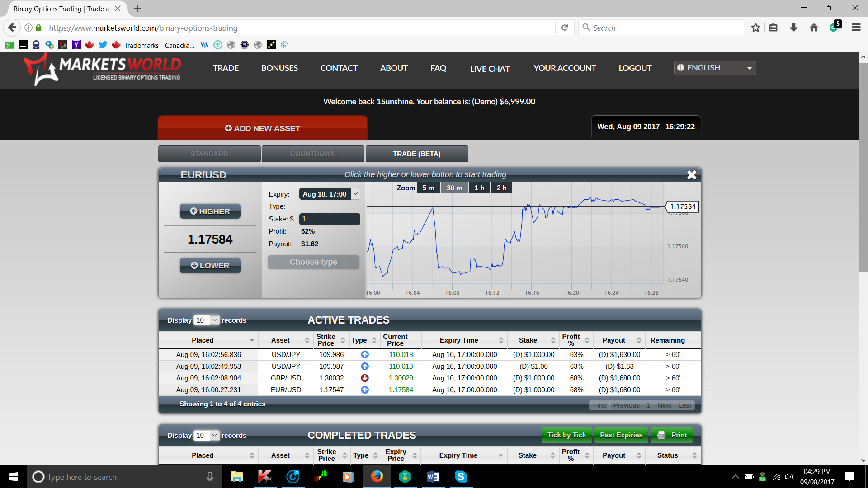This screenshot has height=488, width=868.
Task: Click type icon in USD/JPY 109.987 row
Action: pos(365,366)
